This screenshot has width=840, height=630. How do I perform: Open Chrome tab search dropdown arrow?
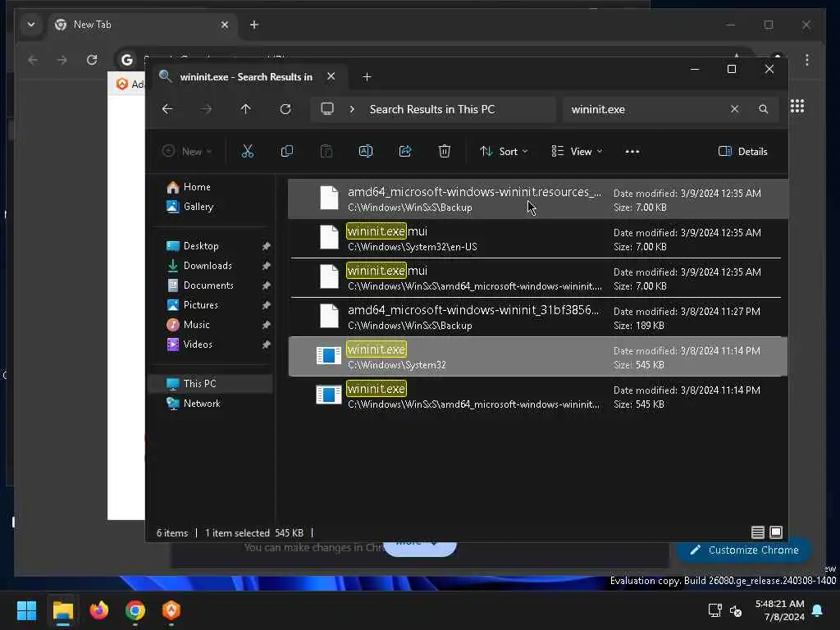[31, 25]
